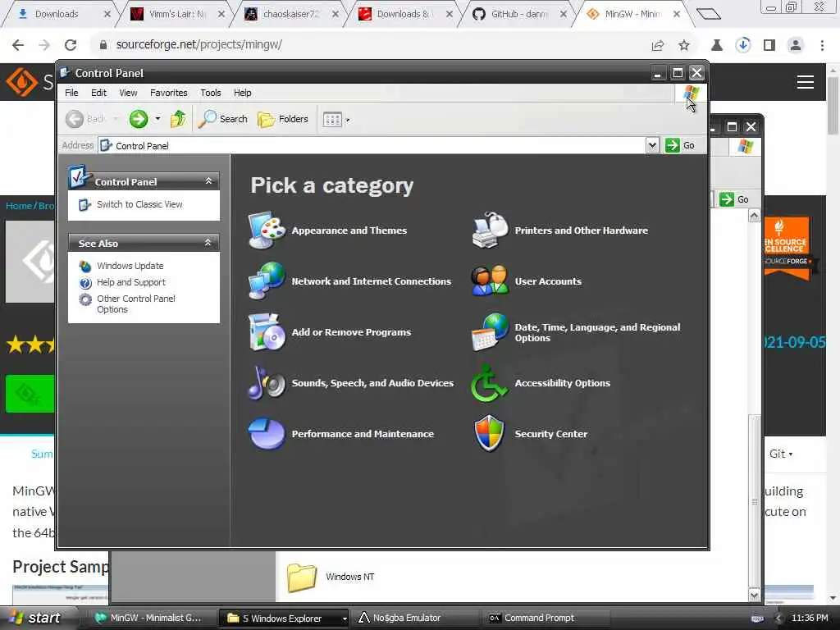Click Go button in Control Panel address bar
This screenshot has width=840, height=630.
click(x=680, y=145)
